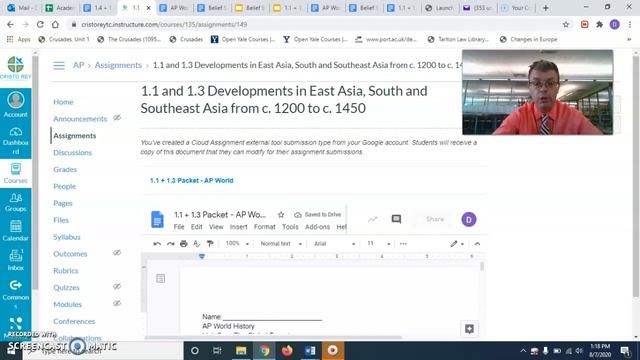Toggle visibility icon beside Quizzes

click(117, 287)
